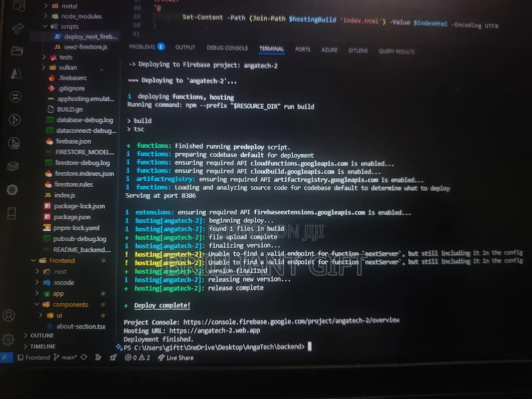This screenshot has width=532, height=399.
Task: Open the folders icon in the activity bar
Action: click(x=17, y=51)
